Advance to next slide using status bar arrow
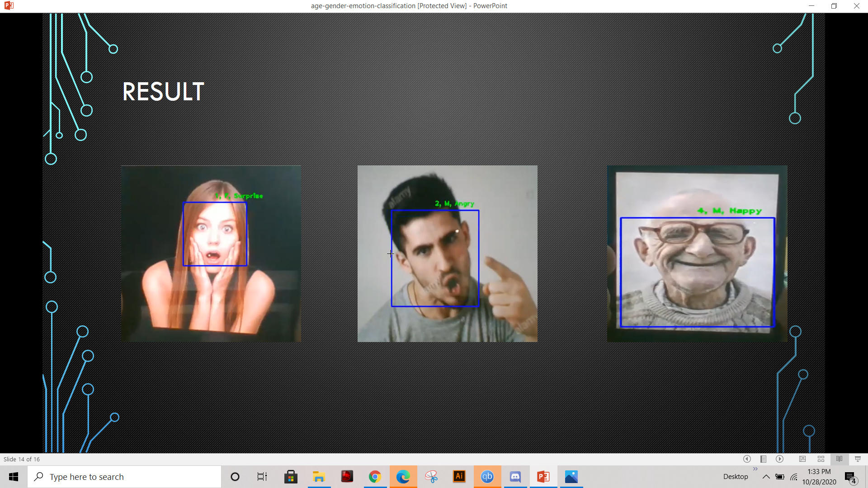This screenshot has height=488, width=868. click(x=780, y=459)
